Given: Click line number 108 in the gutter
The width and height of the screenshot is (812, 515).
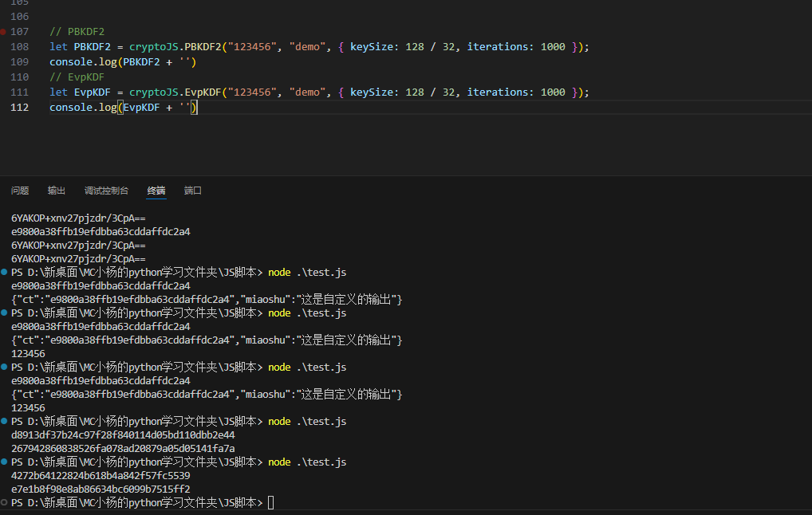Looking at the screenshot, I should (x=20, y=47).
